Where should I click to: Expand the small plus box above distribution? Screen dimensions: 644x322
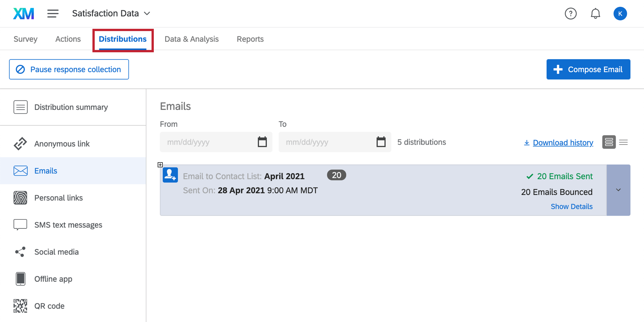[x=160, y=165]
